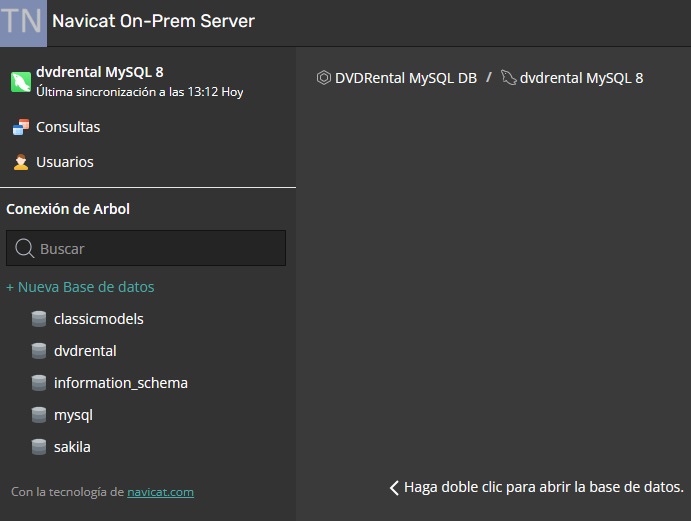
Task: Select the information_schema database
Action: pyautogui.click(x=121, y=383)
